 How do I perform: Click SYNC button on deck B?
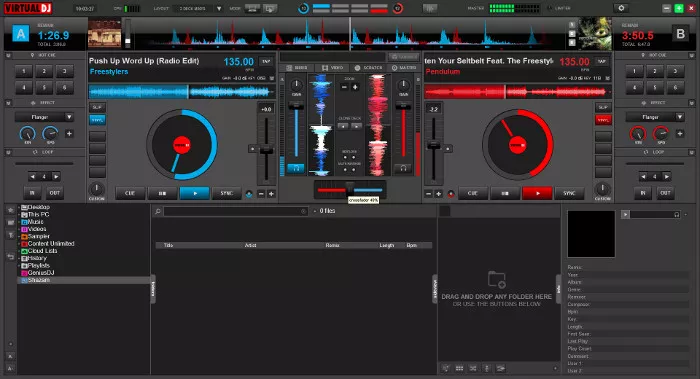(569, 193)
